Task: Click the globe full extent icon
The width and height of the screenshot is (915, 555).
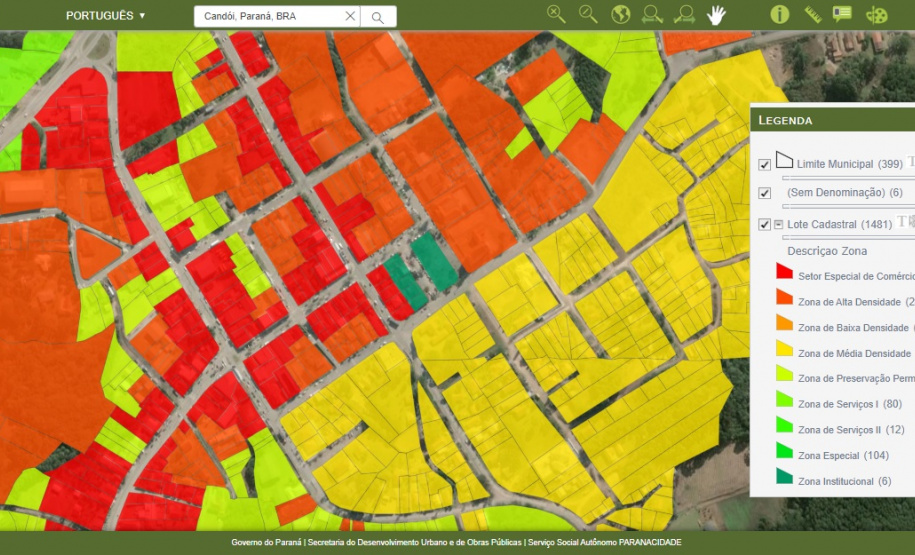Action: [621, 15]
